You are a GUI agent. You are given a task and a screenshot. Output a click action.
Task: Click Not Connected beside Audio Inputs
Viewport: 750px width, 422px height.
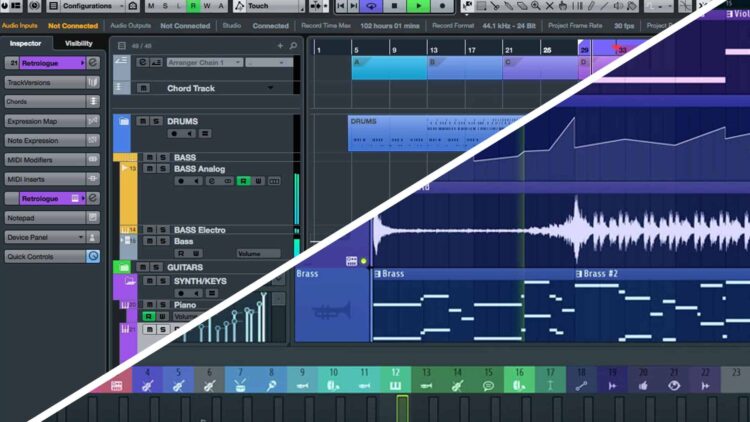tap(73, 26)
